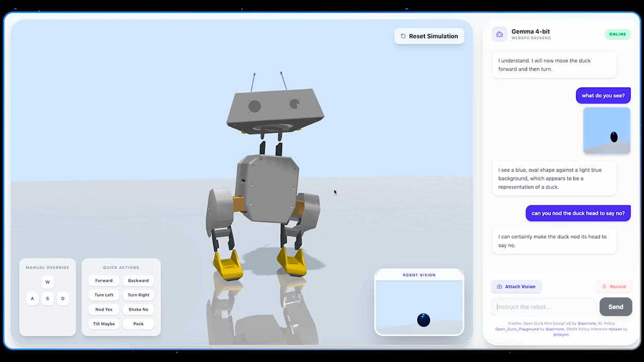Choose the Turn Right quick action

(138, 295)
